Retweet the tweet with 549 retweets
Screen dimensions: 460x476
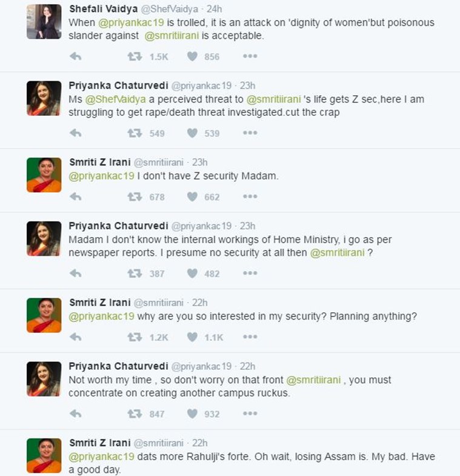135,133
